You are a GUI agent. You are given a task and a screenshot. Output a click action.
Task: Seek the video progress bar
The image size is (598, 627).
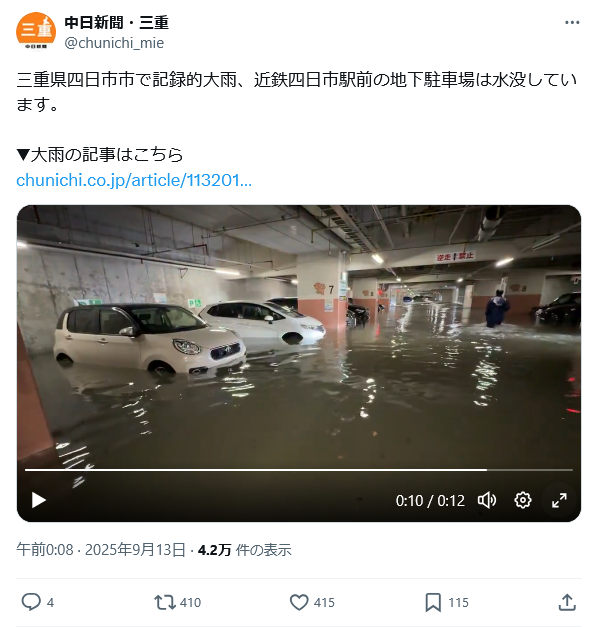(x=299, y=470)
